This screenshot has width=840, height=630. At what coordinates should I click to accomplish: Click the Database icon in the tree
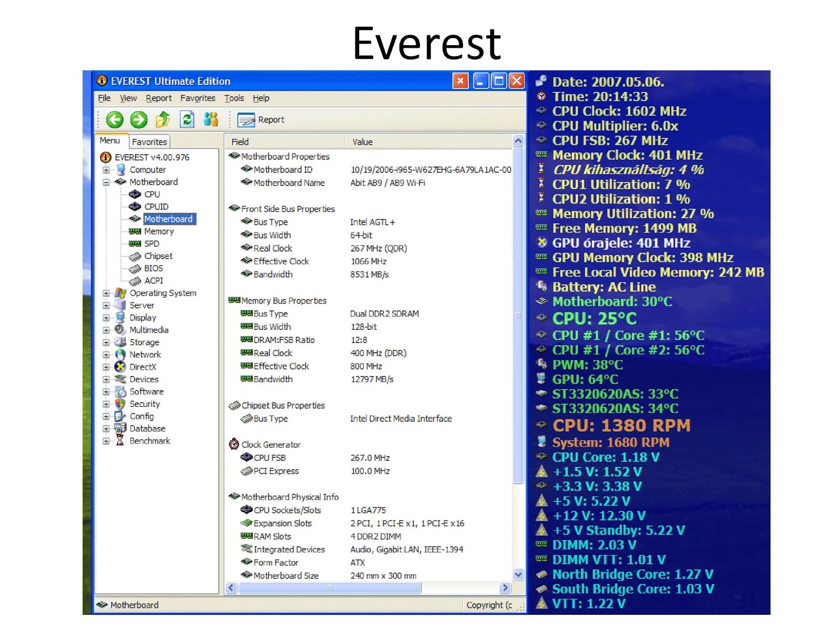121,428
